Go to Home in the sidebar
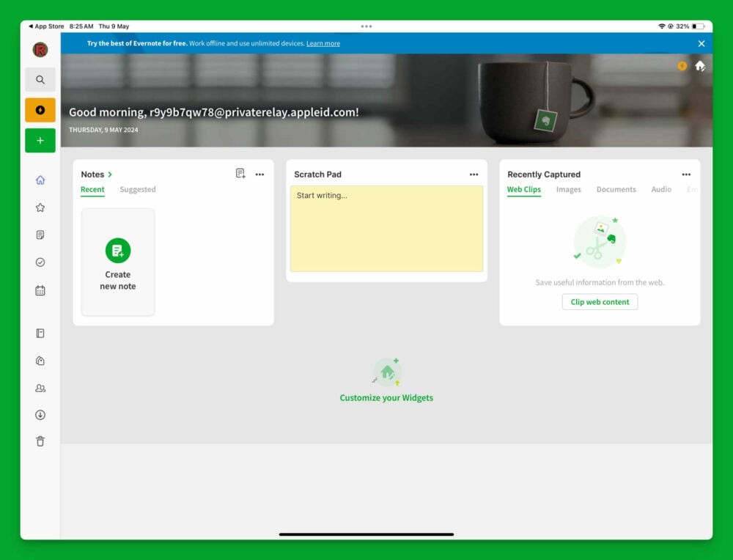The image size is (733, 560). [x=40, y=180]
